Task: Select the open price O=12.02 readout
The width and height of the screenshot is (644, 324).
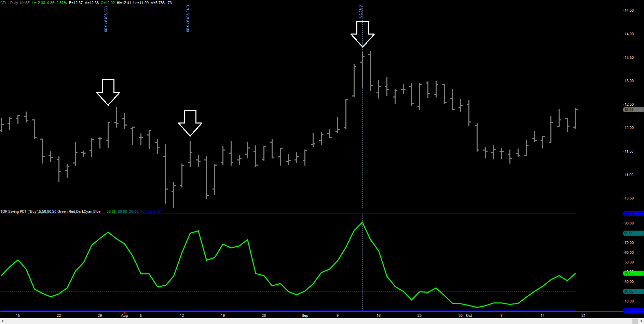Action: click(x=107, y=3)
